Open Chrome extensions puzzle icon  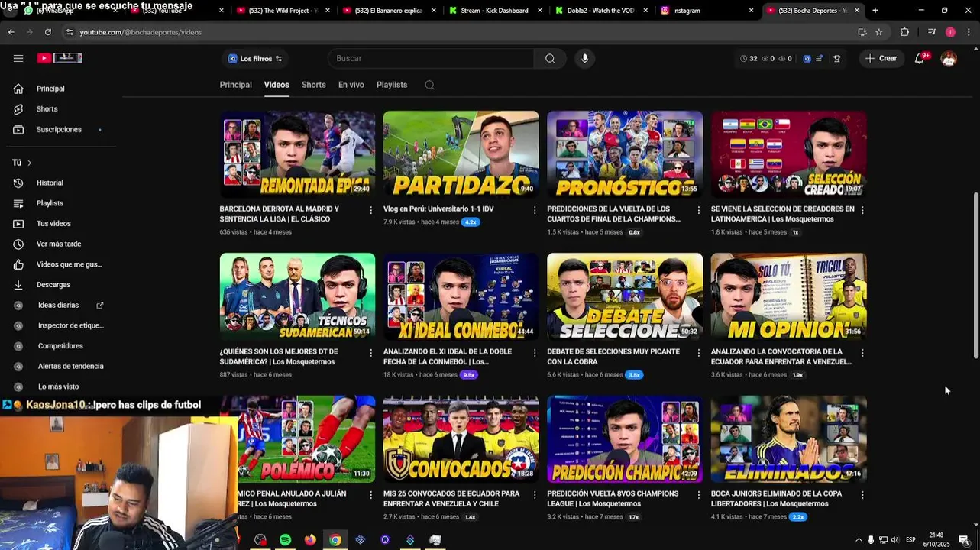tap(905, 32)
